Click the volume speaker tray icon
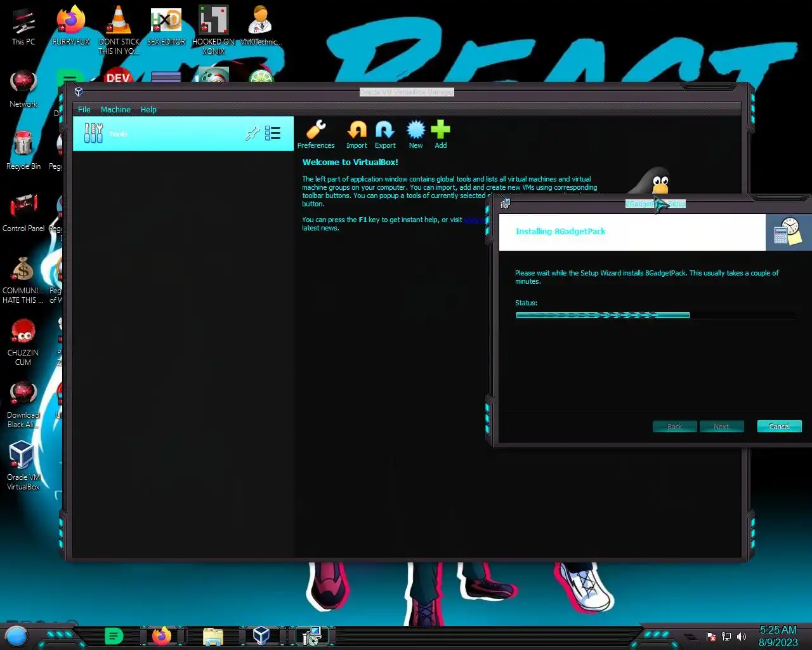 coord(742,637)
